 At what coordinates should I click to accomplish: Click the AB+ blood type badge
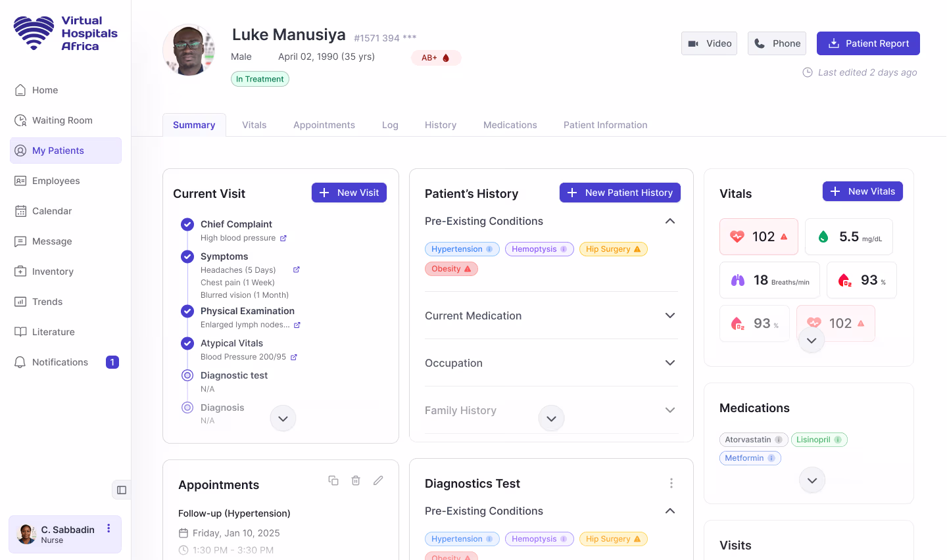(436, 58)
